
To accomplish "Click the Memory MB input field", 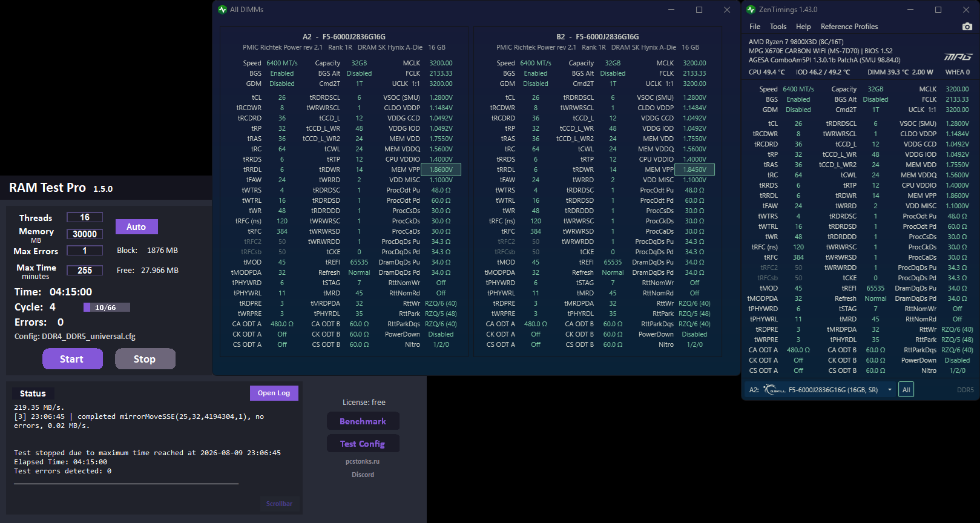I will coord(85,234).
